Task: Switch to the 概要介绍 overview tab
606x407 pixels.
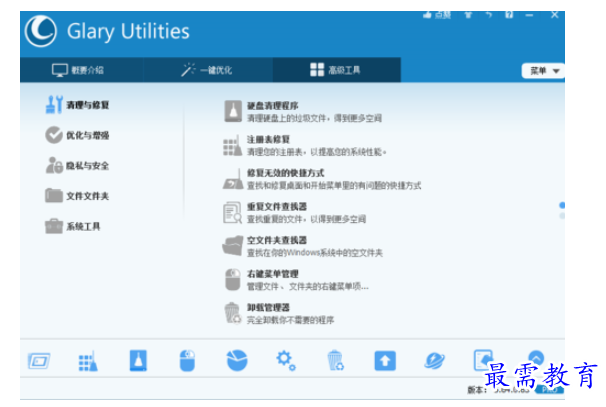Action: point(78,70)
